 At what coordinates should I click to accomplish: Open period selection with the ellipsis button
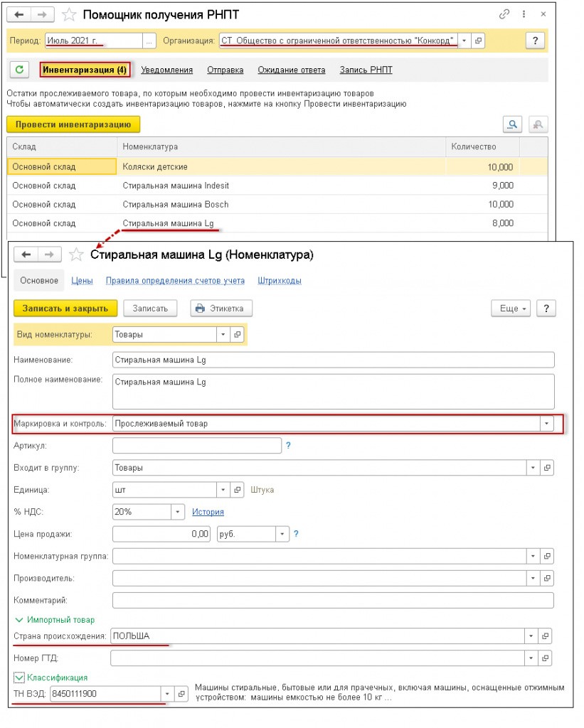[x=149, y=41]
